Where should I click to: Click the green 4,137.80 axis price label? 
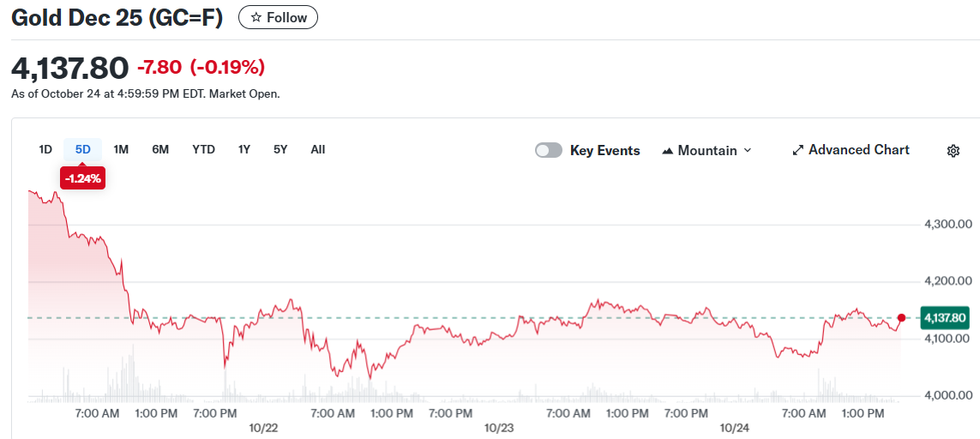click(944, 318)
